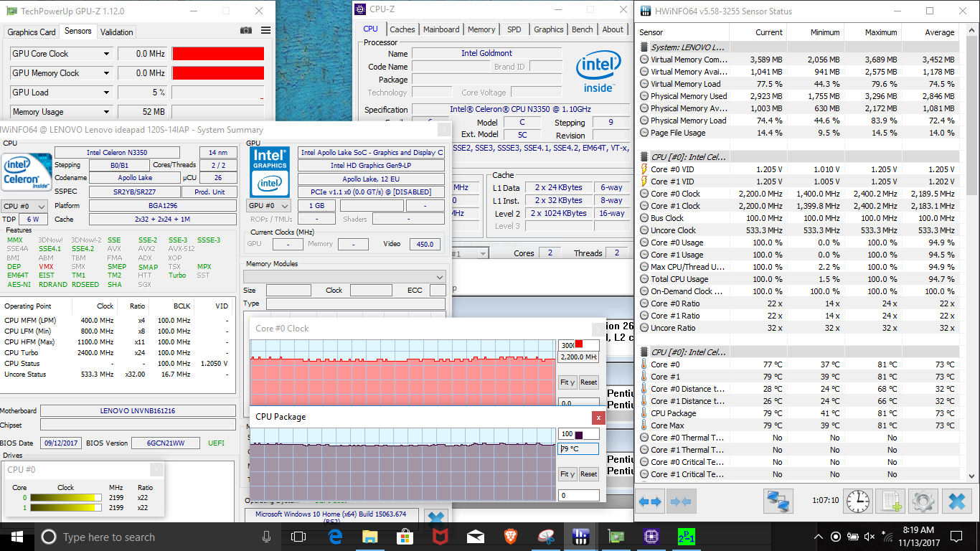Open Brave browser from the taskbar
Viewport: 980px width, 551px height.
click(510, 537)
